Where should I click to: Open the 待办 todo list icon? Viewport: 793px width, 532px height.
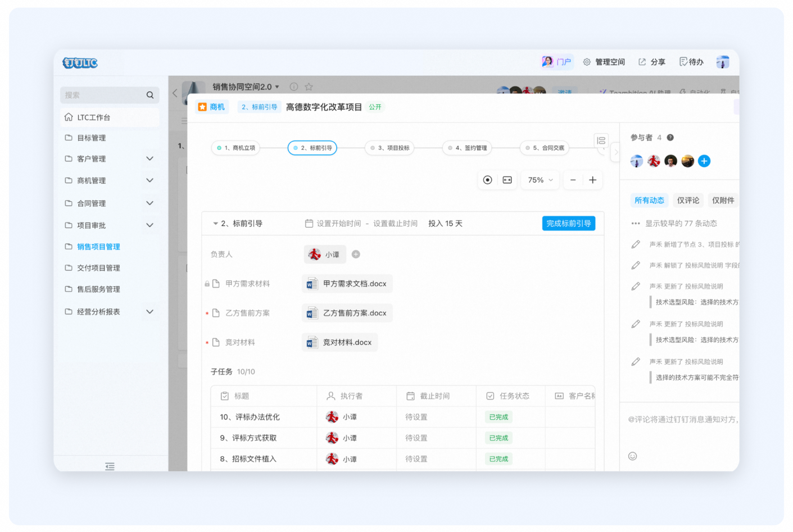pos(683,62)
